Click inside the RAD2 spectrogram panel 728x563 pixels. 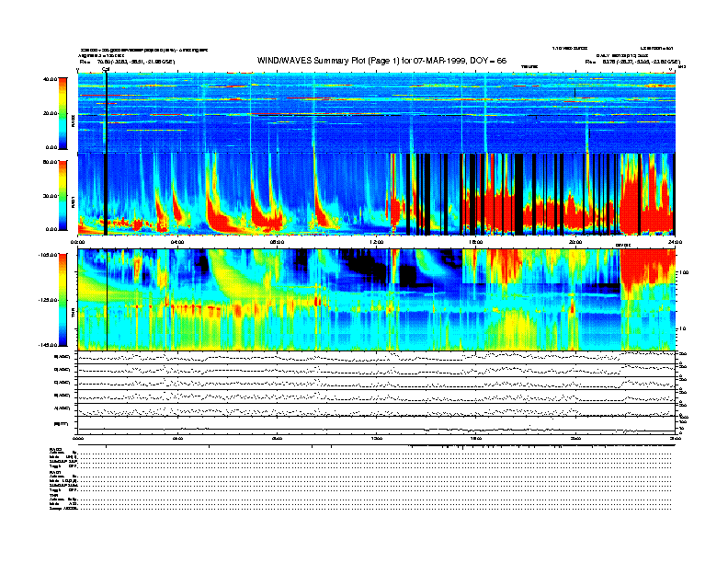pos(377,113)
